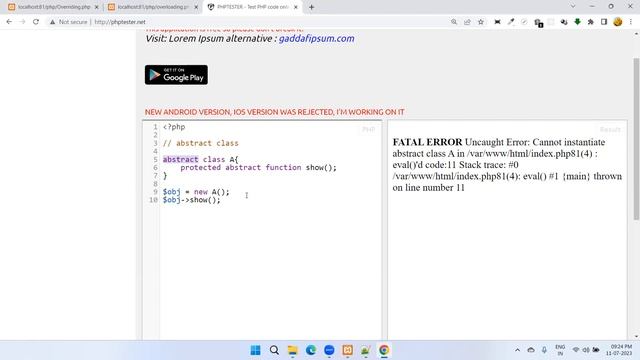
Task: Open the Wi-Fi network tray icon
Action: pyautogui.click(x=576, y=350)
